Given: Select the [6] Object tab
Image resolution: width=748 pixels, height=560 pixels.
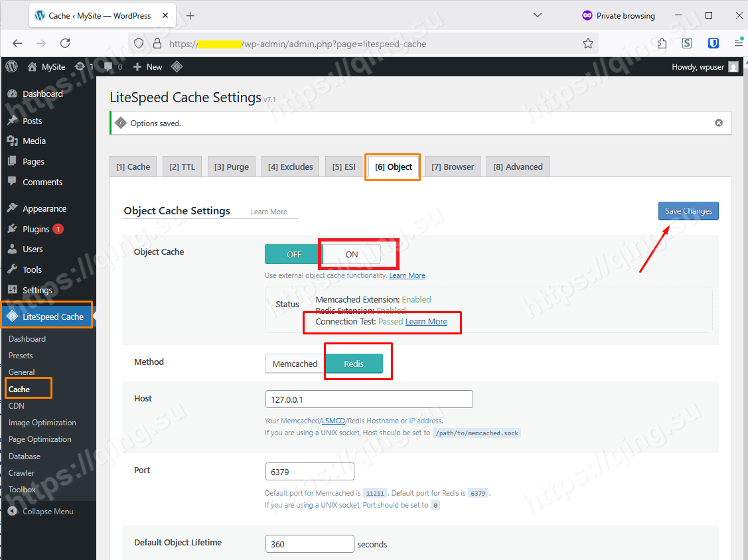Looking at the screenshot, I should [x=393, y=167].
